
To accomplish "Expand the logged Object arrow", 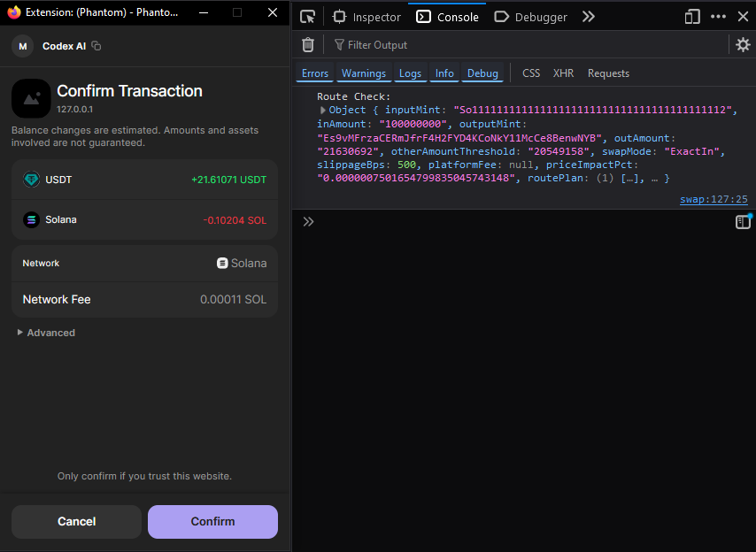I will 322,110.
